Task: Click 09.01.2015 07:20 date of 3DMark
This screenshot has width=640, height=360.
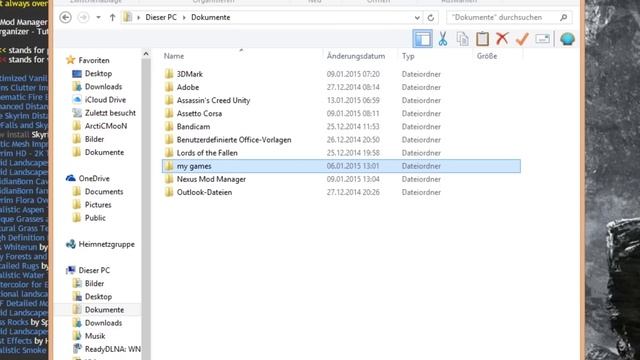Action: (353, 74)
